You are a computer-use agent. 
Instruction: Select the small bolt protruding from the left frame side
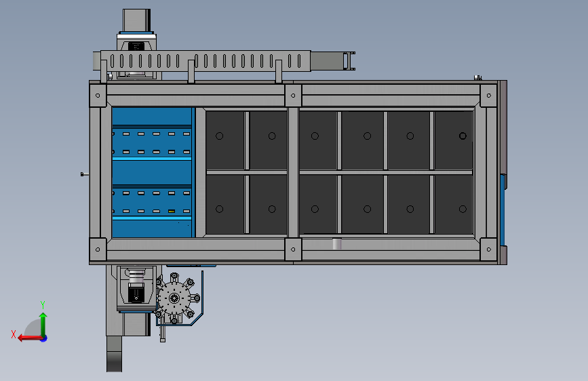point(84,174)
